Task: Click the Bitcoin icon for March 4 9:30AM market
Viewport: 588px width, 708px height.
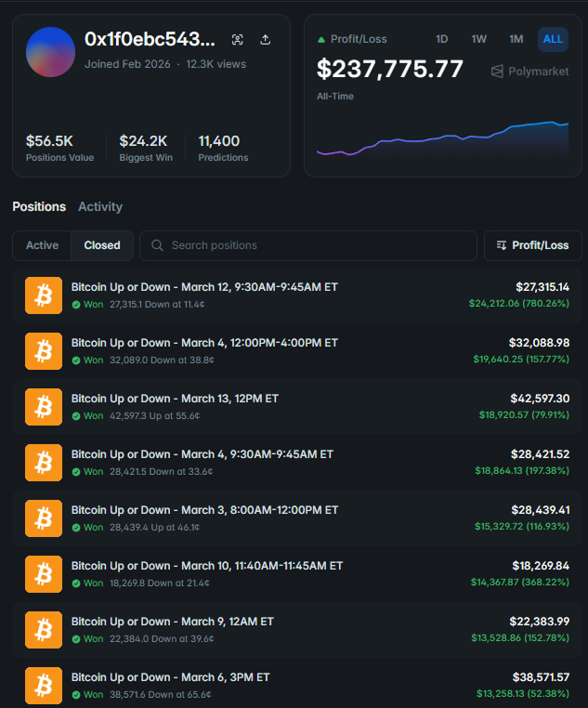Action: point(44,463)
